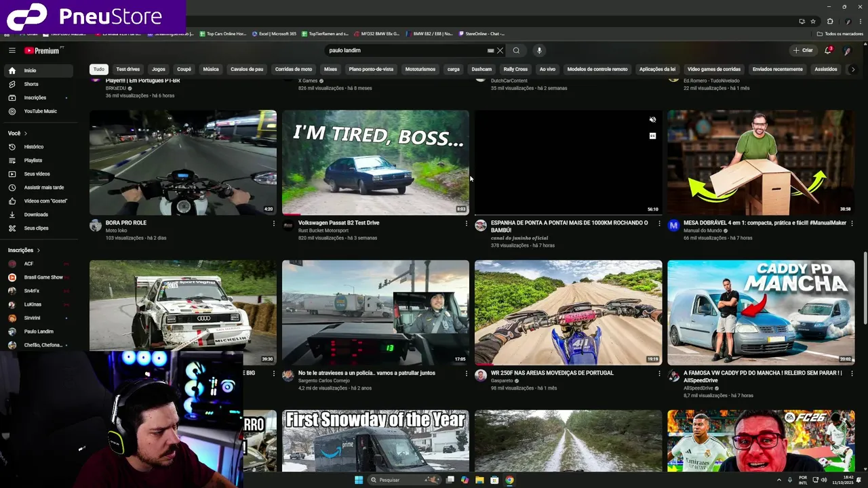Open Rust Bucket Motorsport channel link
Viewport: 868px width, 488px height.
click(x=323, y=230)
